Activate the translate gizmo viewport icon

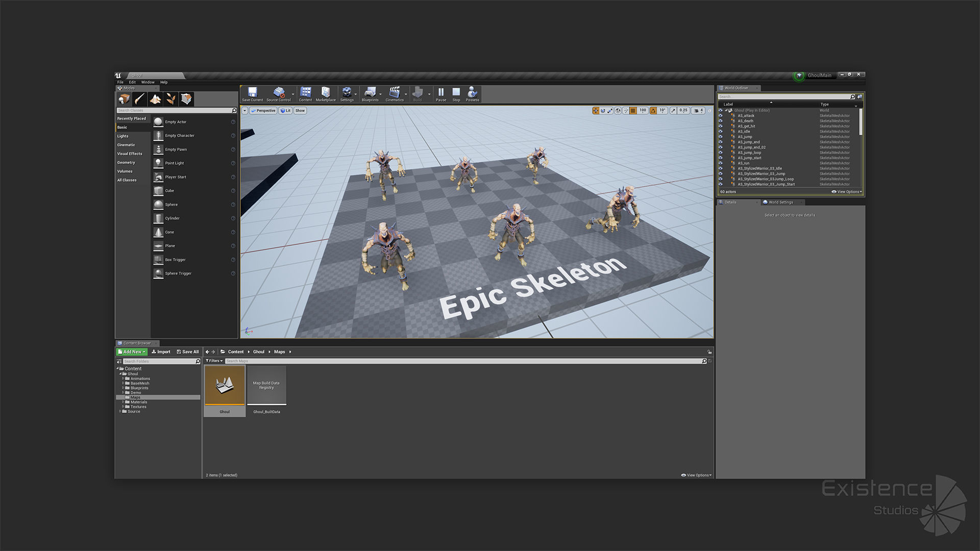click(595, 111)
